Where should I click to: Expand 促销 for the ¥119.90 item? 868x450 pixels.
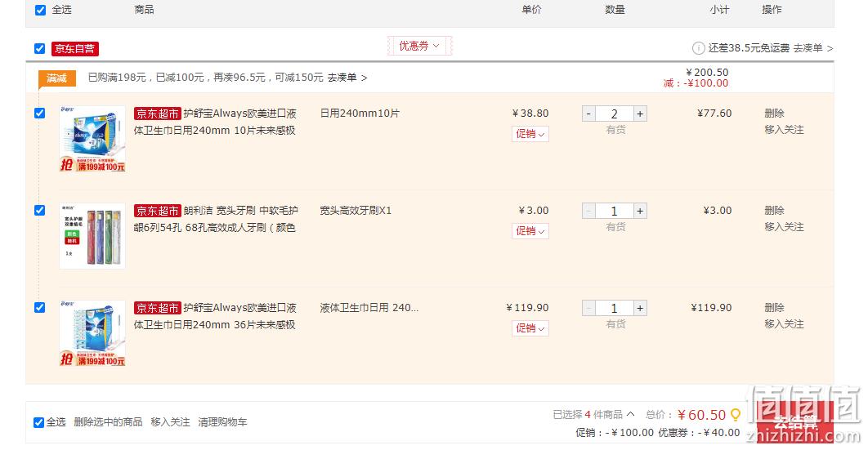click(530, 328)
